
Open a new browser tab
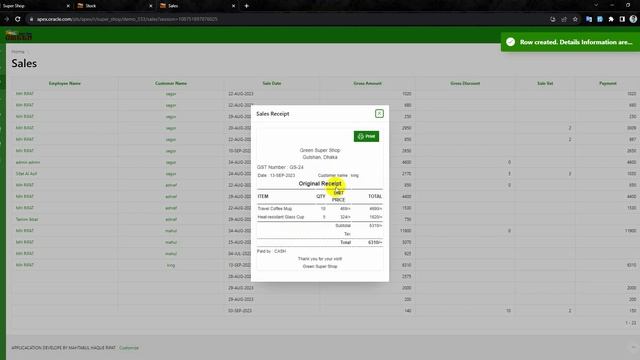247,6
